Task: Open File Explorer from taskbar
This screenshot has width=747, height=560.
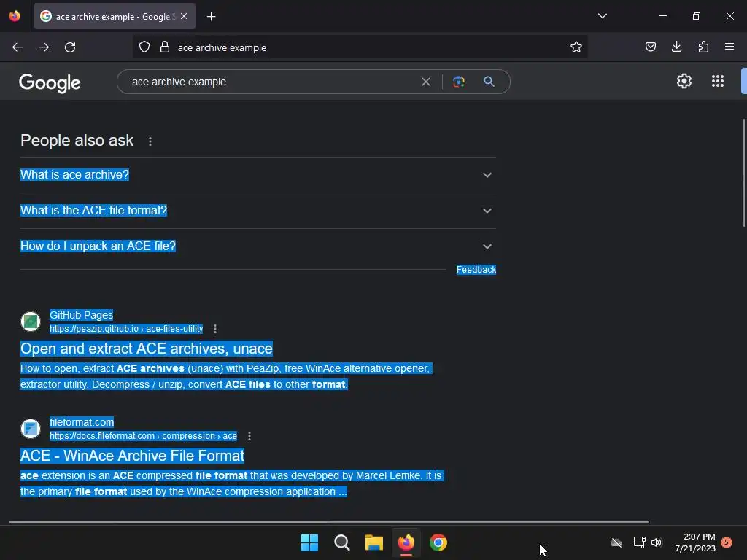Action: 374,542
